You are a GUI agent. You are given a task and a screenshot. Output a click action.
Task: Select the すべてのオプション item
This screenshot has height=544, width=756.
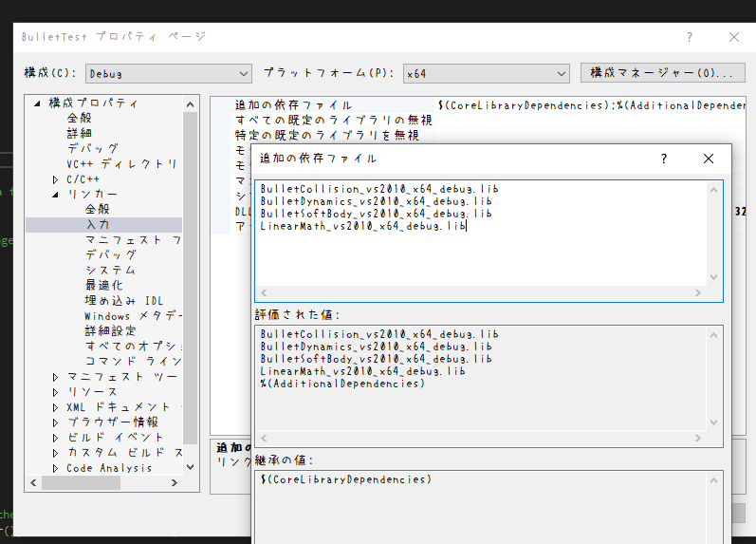133,347
